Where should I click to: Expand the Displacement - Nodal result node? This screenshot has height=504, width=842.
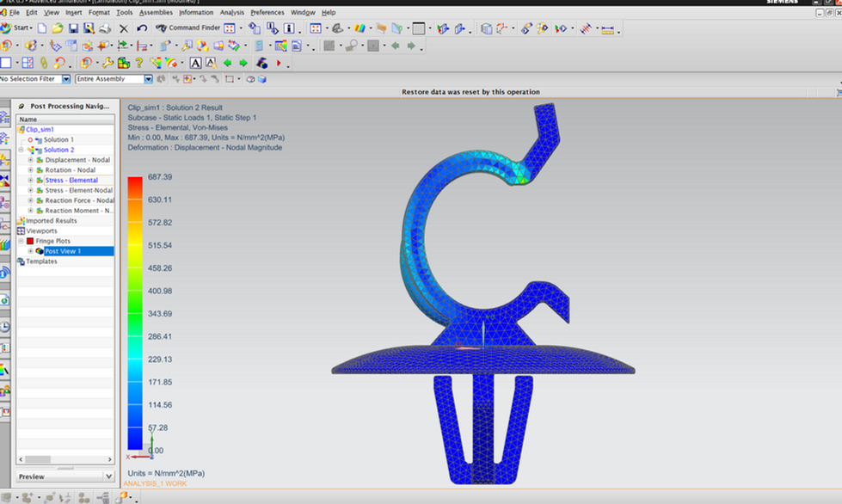[31, 160]
